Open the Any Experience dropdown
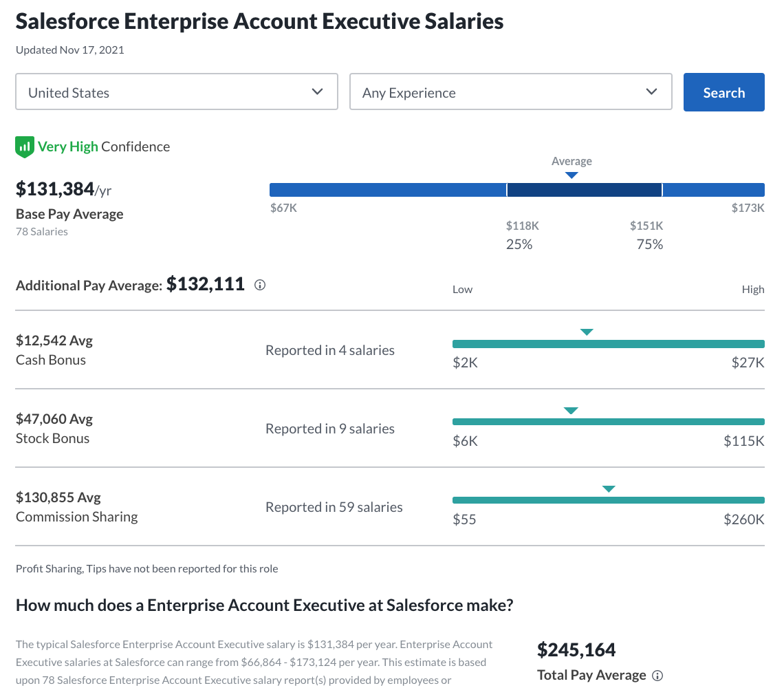Screen dimensions: 784x688 click(510, 92)
